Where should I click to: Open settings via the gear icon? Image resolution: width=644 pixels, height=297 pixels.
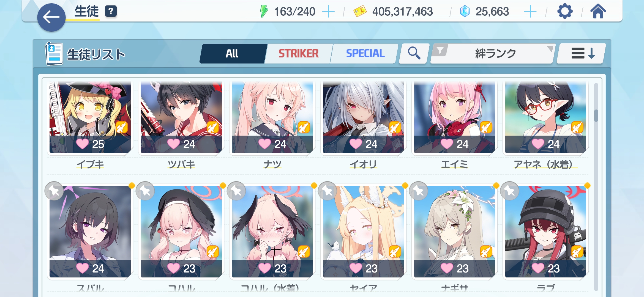(x=565, y=12)
